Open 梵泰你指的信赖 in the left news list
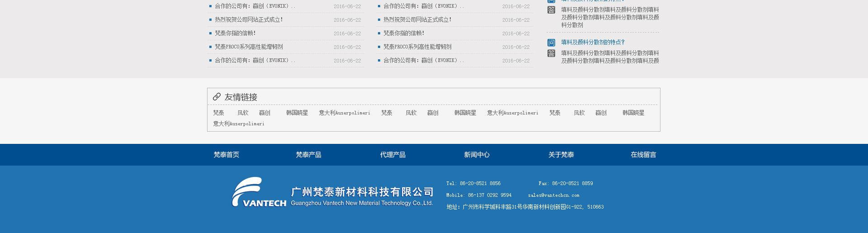The height and width of the screenshot is (233, 868). (235, 33)
